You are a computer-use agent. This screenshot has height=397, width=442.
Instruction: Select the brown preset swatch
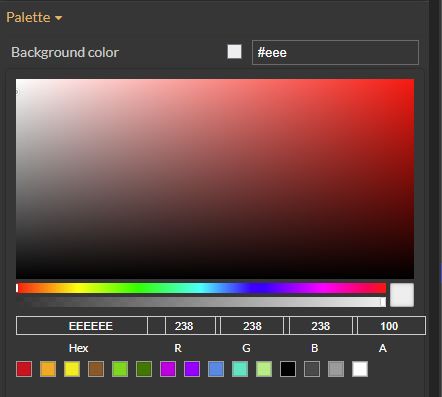point(96,369)
